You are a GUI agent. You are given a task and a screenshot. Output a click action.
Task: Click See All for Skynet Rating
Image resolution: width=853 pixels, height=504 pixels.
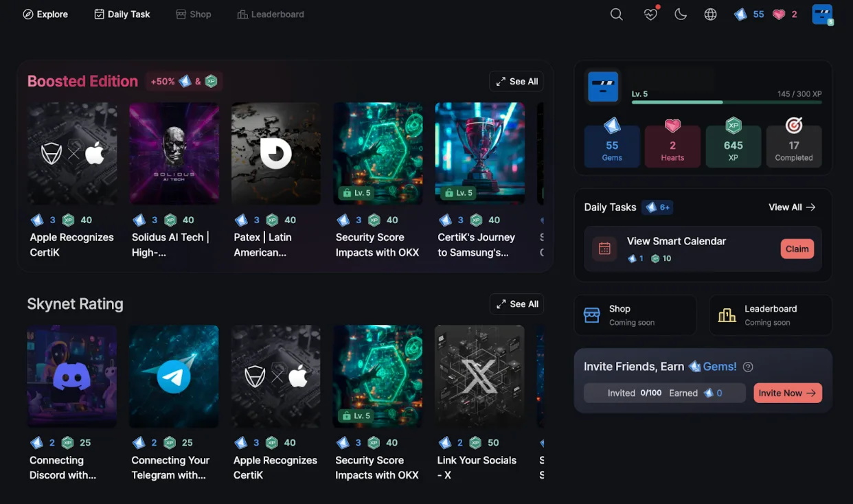click(x=516, y=304)
